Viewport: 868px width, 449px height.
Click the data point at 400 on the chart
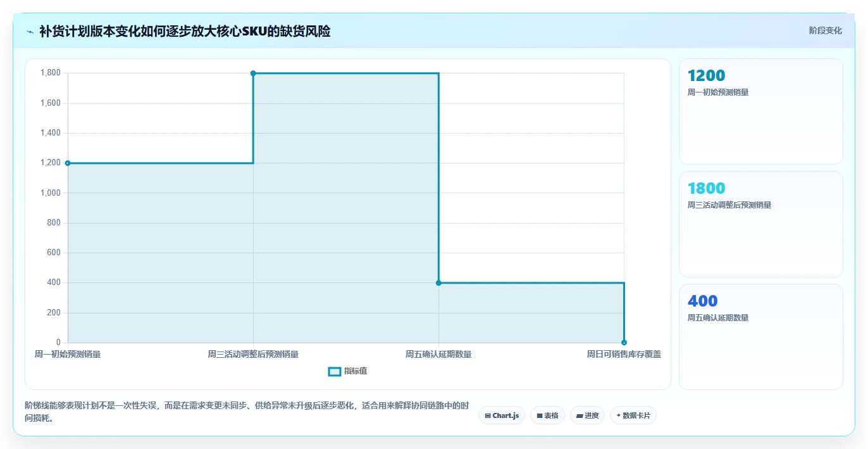[438, 283]
